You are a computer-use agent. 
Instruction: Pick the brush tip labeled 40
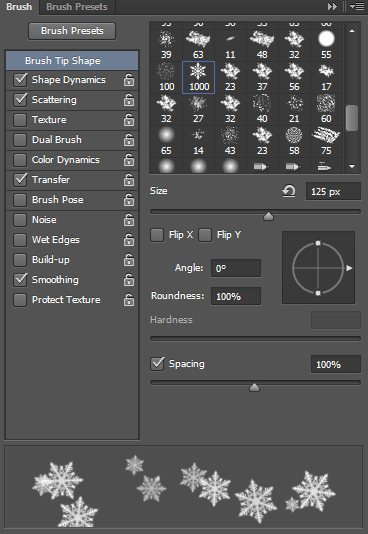pos(262,109)
